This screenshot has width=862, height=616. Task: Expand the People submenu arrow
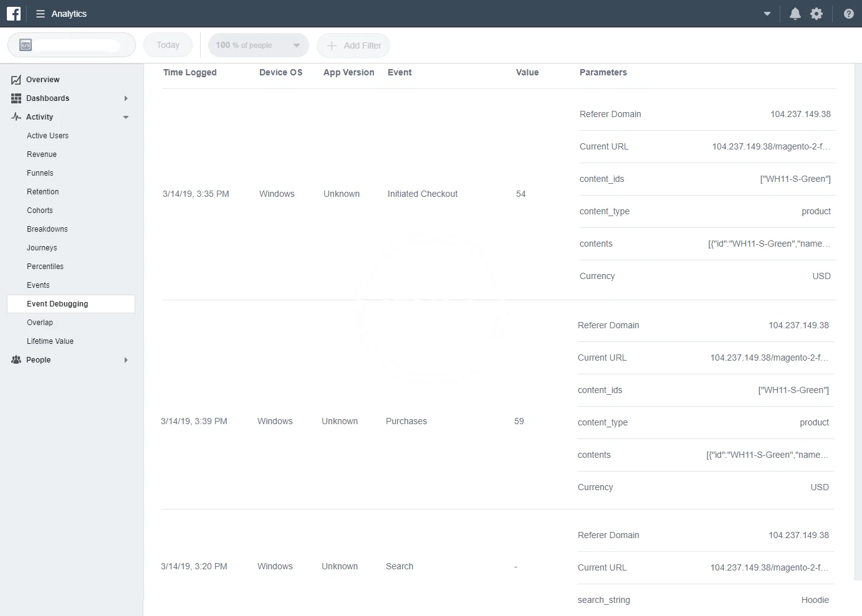pyautogui.click(x=126, y=360)
